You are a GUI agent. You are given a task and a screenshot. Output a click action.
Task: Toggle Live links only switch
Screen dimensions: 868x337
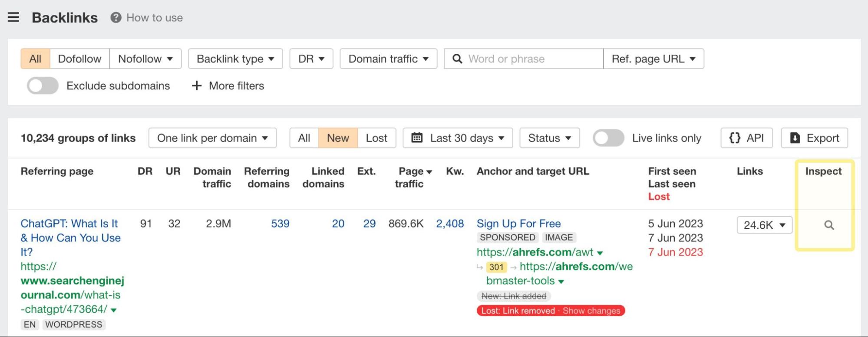[x=608, y=138]
